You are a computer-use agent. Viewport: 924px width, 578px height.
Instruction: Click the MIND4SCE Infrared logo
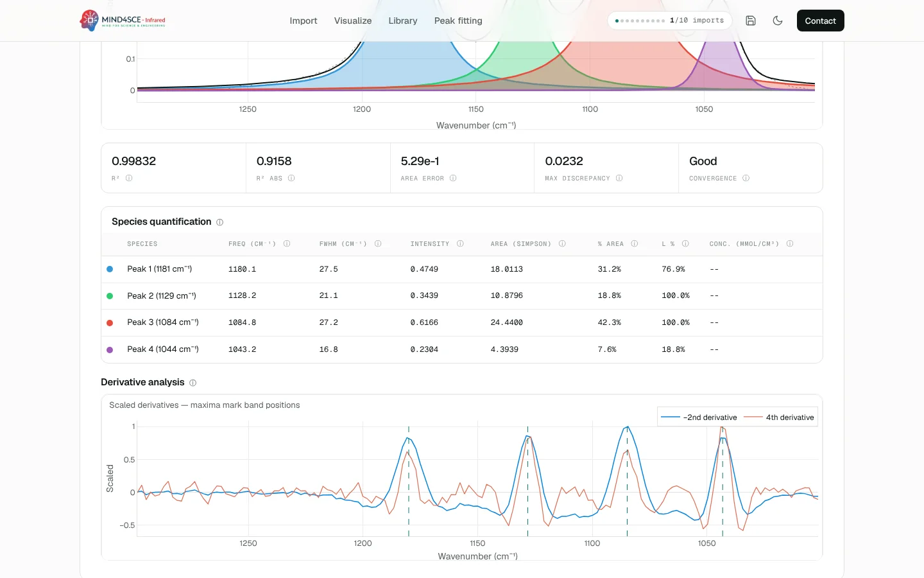[x=123, y=21]
